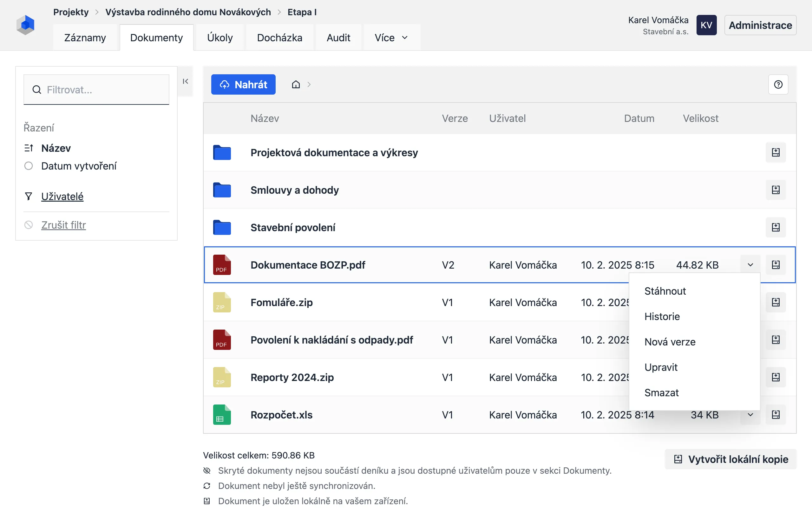The image size is (812, 508).
Task: Choose Historie from context menu
Action: (x=694, y=317)
